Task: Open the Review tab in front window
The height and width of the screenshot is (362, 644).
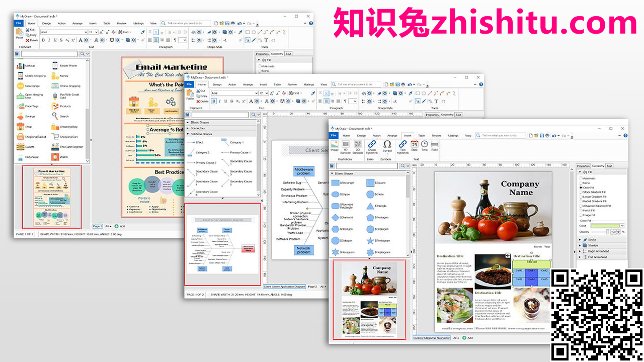Action: [x=437, y=136]
